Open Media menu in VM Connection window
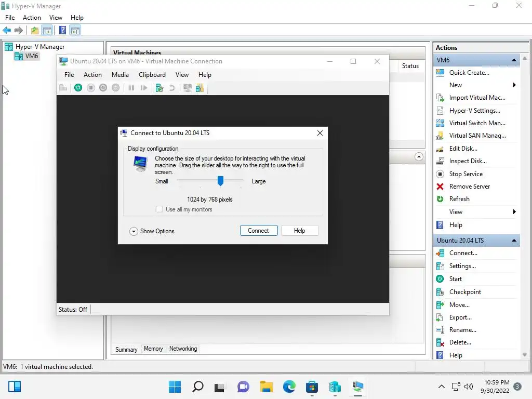Screen dimensions: 532x399 click(x=120, y=75)
